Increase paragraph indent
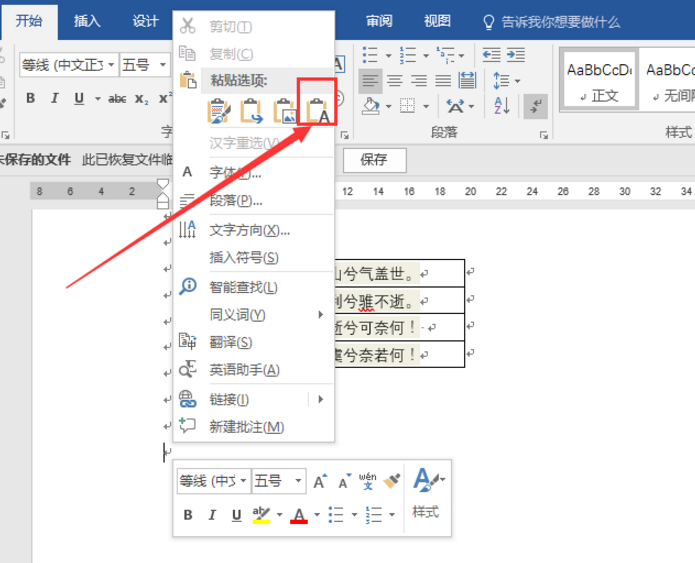 (x=516, y=55)
